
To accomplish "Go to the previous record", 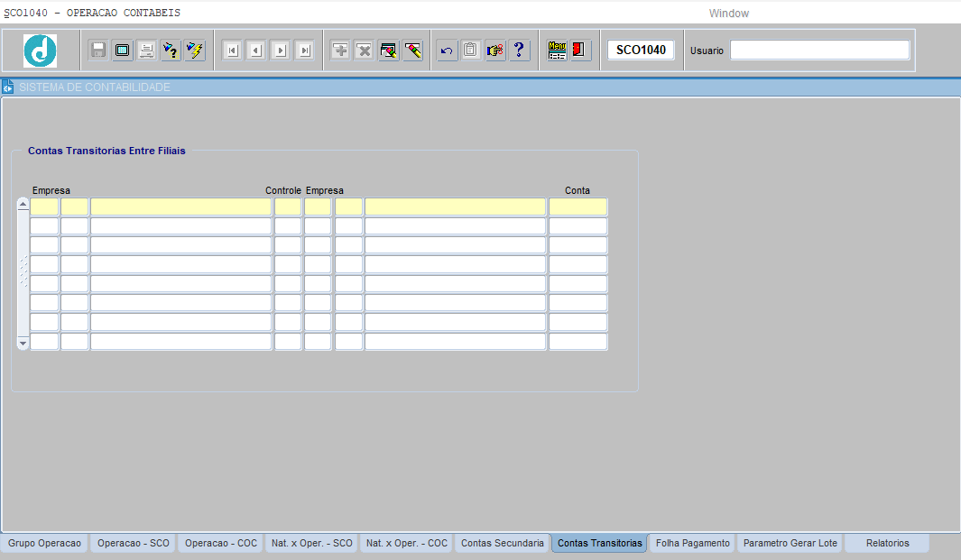I will click(x=256, y=50).
